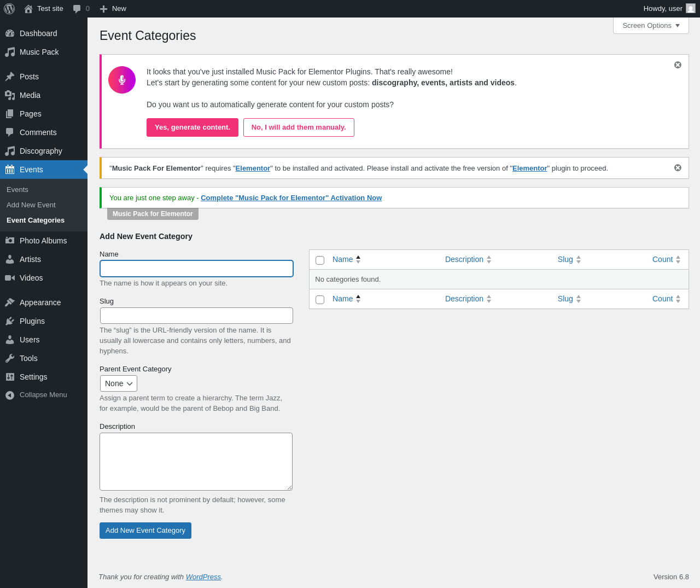The width and height of the screenshot is (700, 588).
Task: Click the Settings sliders icon
Action: (10, 377)
